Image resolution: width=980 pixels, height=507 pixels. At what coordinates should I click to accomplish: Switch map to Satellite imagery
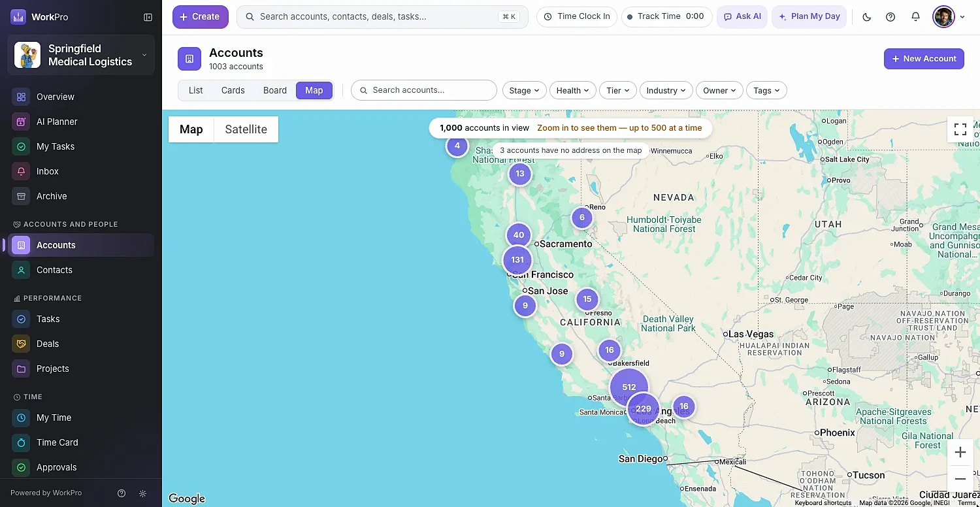point(246,129)
